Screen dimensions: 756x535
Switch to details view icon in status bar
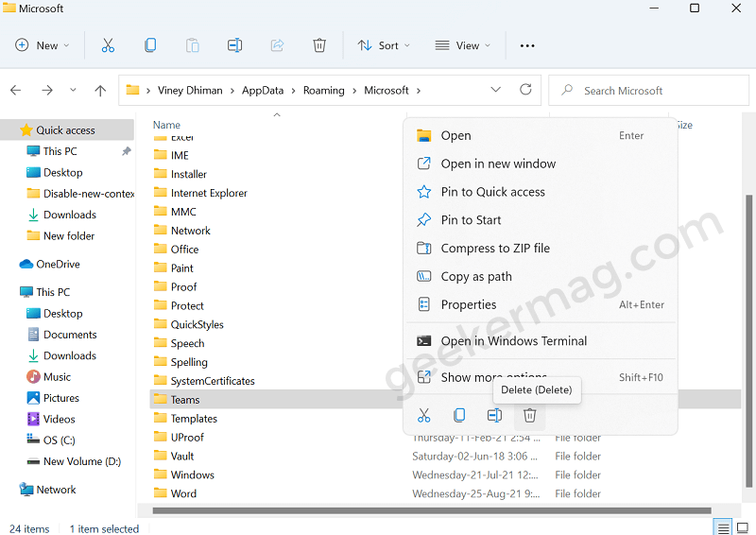click(723, 528)
